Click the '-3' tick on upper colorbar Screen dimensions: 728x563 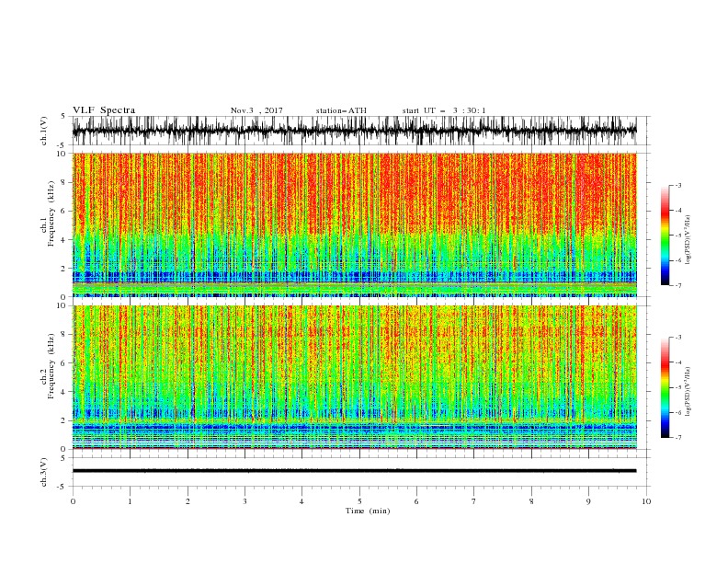click(x=678, y=185)
